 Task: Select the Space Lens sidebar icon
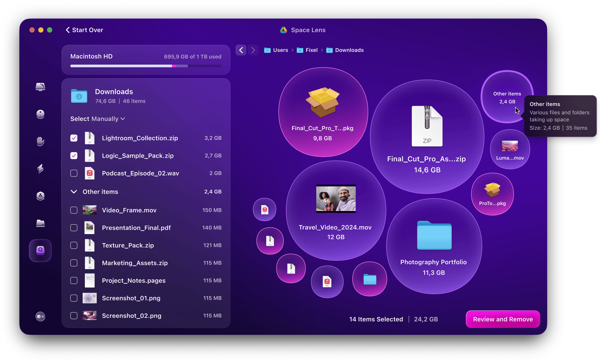40,250
